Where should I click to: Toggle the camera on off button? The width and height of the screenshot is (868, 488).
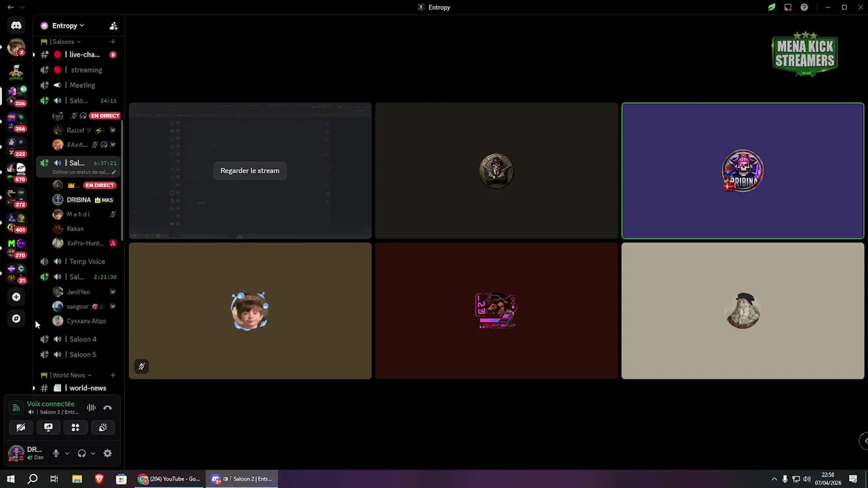point(20,428)
